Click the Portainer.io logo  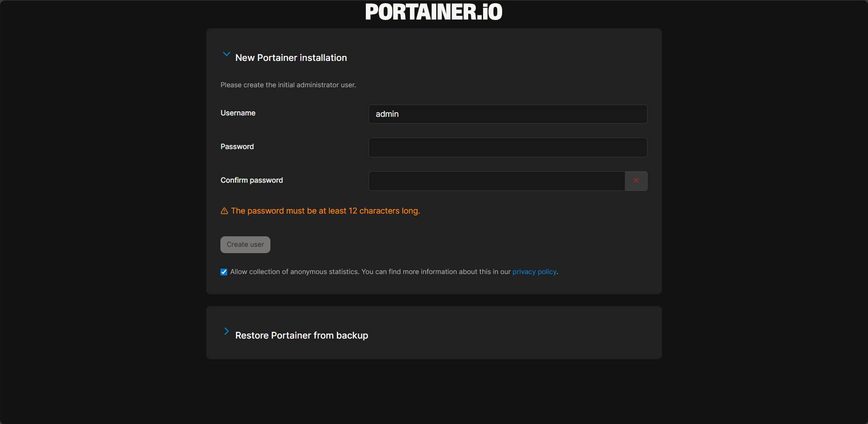(434, 12)
